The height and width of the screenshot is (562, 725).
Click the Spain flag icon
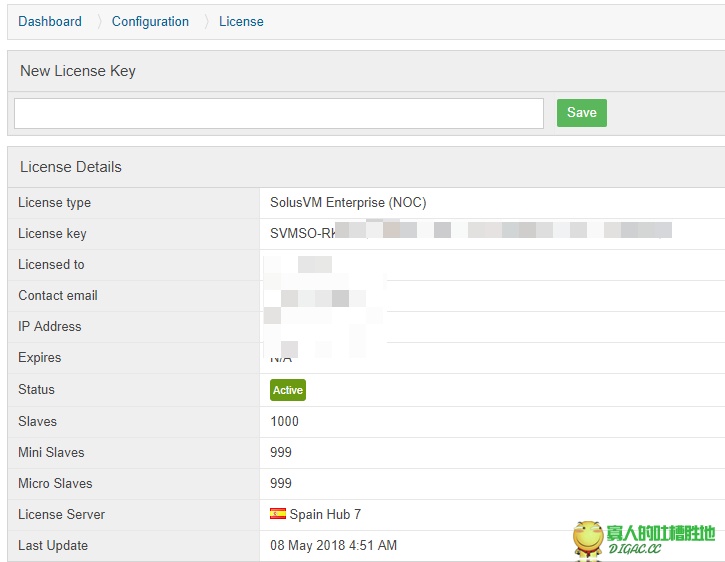[278, 513]
